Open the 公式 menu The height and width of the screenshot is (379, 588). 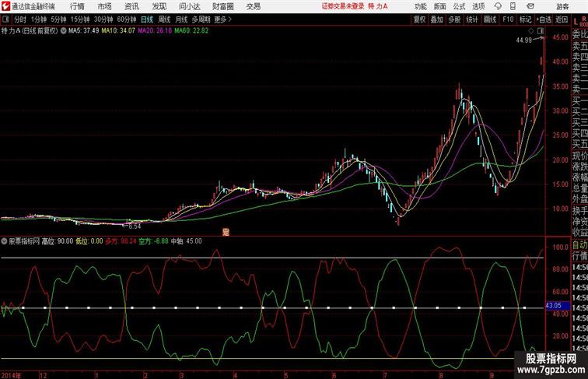tap(459, 6)
